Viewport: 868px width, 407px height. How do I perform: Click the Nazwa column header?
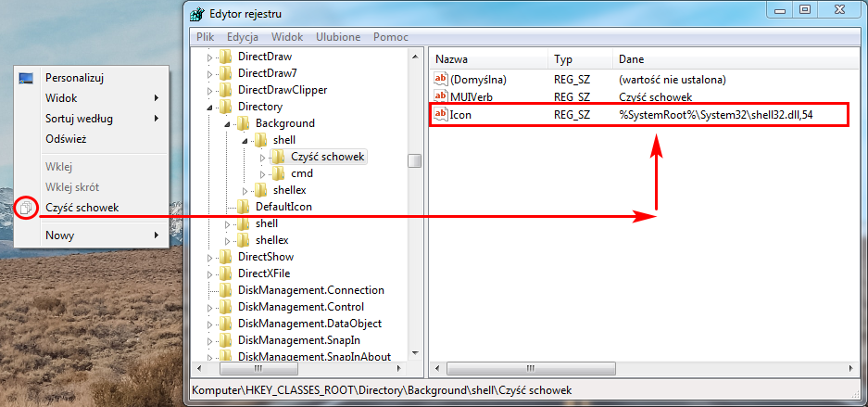click(x=489, y=59)
